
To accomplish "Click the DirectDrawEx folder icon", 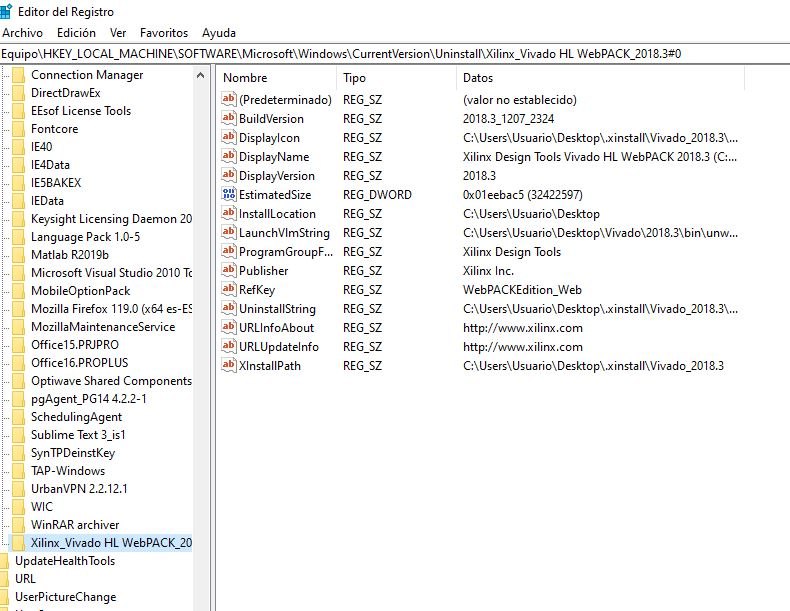I will (19, 93).
